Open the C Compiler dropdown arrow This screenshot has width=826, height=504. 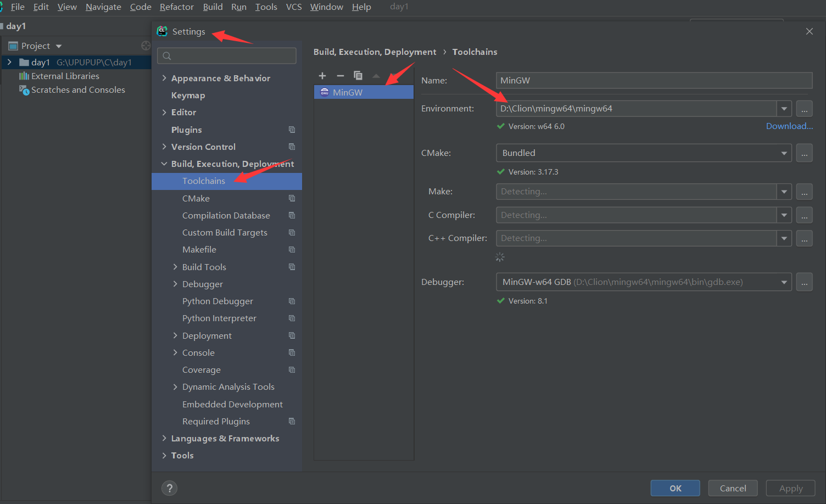point(784,215)
